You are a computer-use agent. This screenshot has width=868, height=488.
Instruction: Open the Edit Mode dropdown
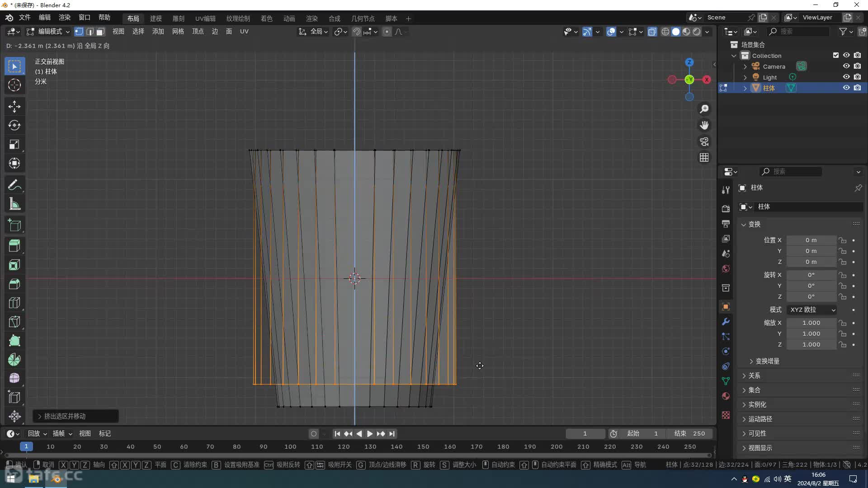tap(48, 32)
